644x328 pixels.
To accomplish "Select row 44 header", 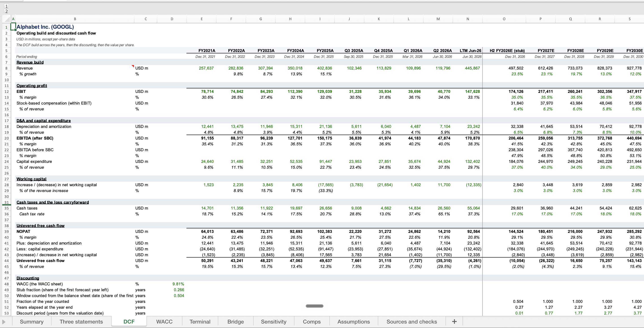I will 6,261.
